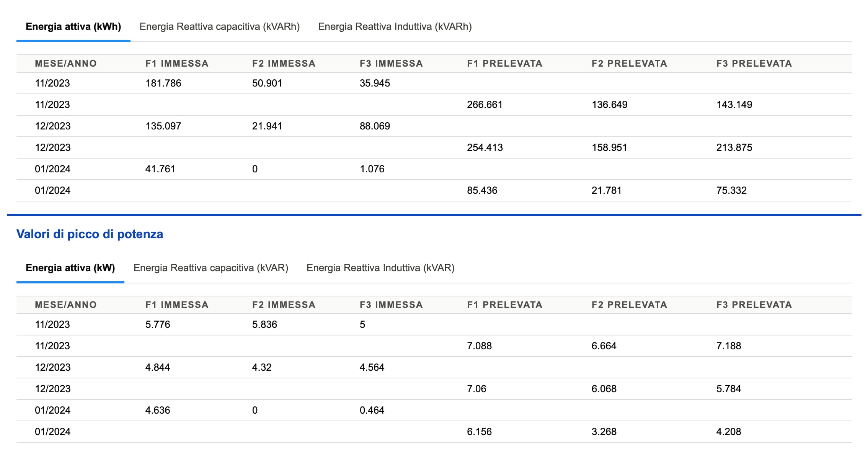Select the cell value 88.069

tap(375, 126)
